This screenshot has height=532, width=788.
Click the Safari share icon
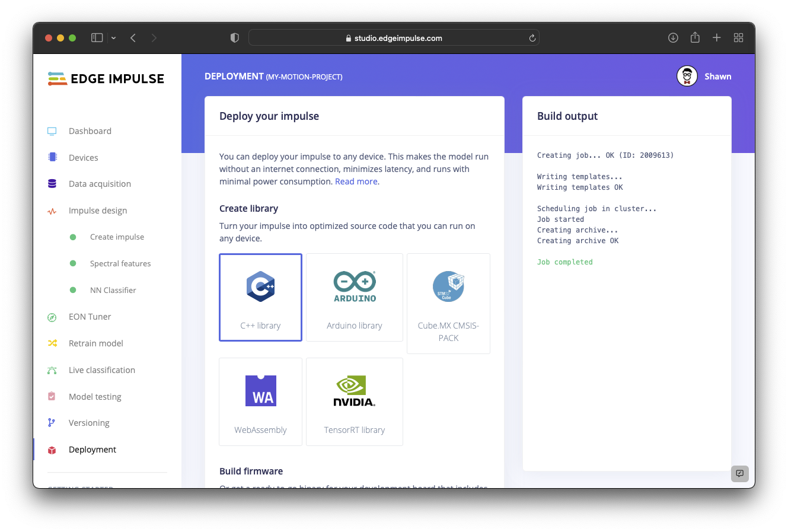click(x=695, y=37)
